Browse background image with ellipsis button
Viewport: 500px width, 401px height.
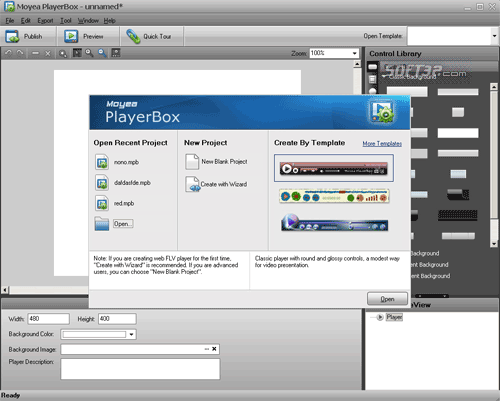pyautogui.click(x=207, y=349)
